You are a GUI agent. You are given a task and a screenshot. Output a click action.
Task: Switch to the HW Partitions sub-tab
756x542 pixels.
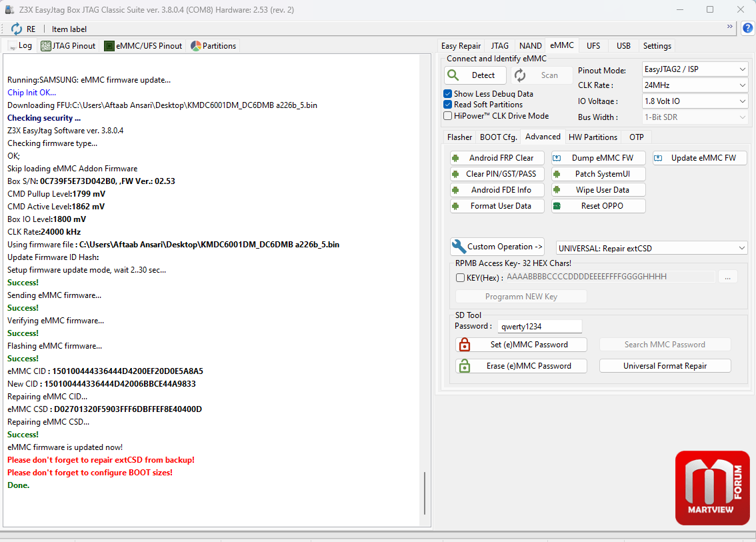click(x=593, y=137)
